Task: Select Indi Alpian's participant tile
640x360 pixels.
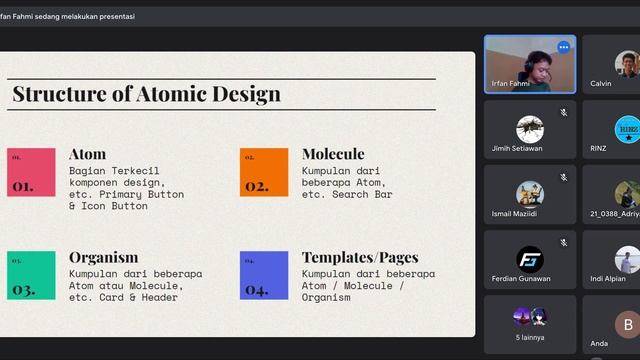Action: coord(611,260)
